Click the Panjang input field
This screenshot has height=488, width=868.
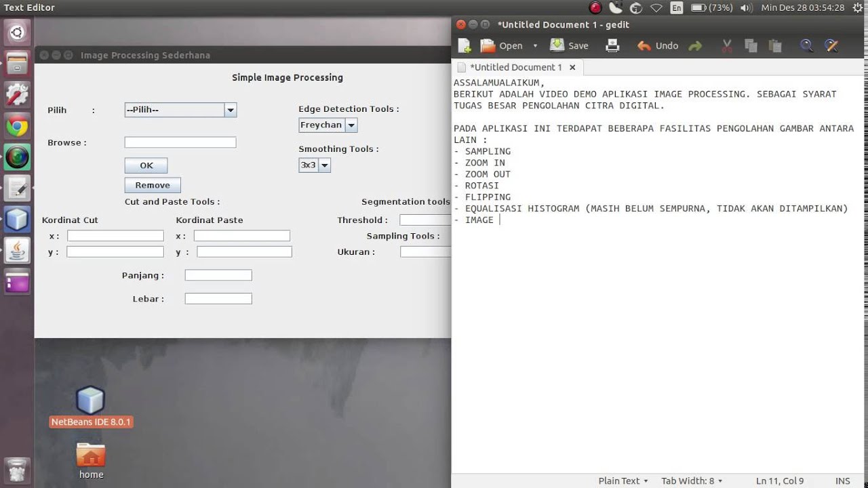[218, 275]
